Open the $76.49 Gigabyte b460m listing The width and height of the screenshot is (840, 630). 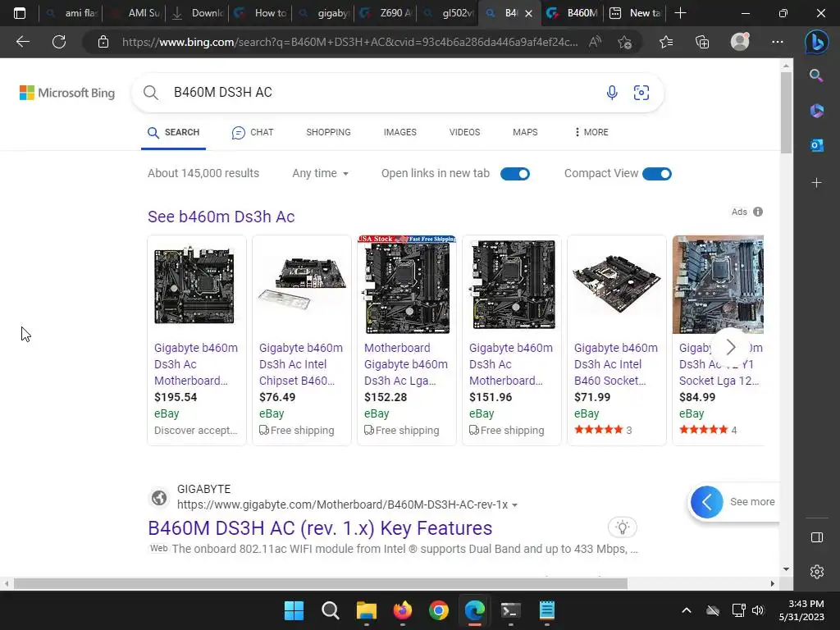pyautogui.click(x=302, y=340)
